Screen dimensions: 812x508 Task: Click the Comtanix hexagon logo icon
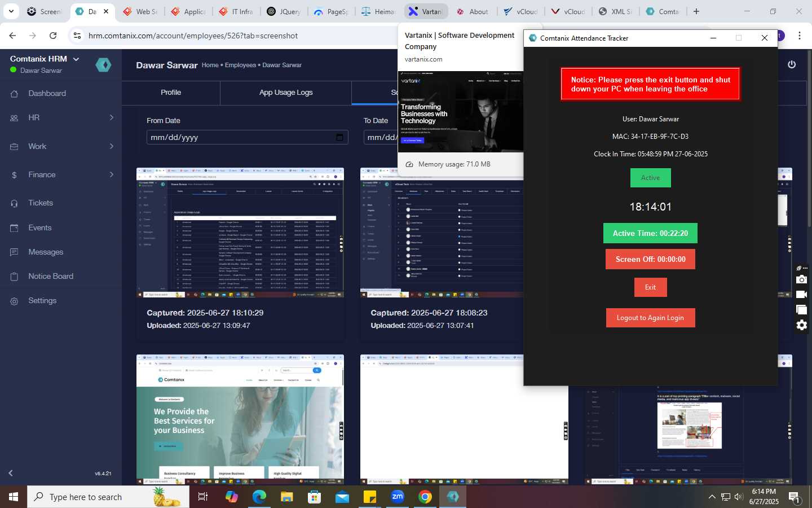pyautogui.click(x=103, y=65)
